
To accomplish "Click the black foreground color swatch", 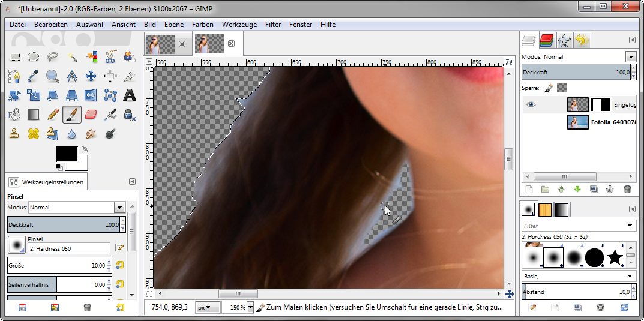I will (66, 154).
